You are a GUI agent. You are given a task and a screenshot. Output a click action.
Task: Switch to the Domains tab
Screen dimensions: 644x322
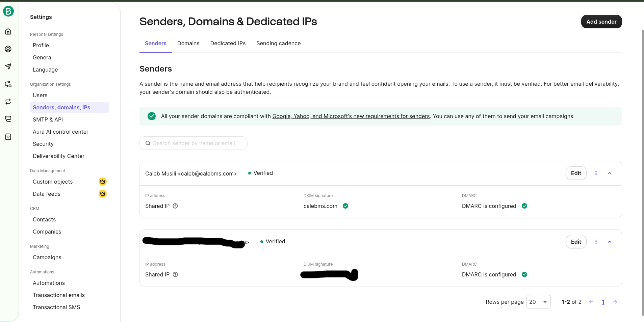point(188,43)
